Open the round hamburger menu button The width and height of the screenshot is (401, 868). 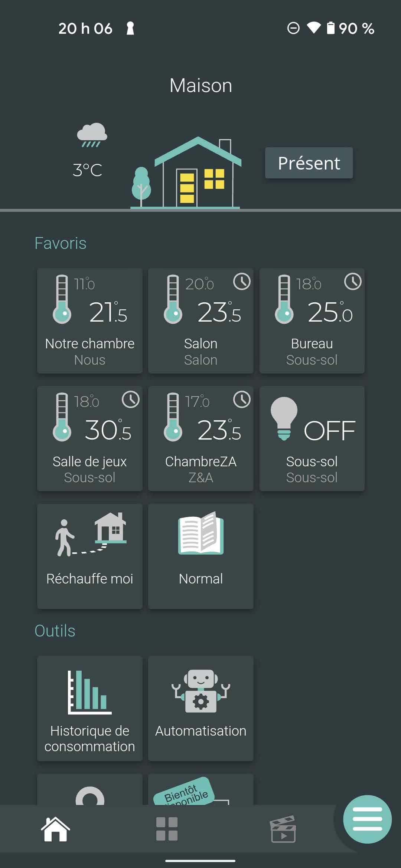point(367,819)
